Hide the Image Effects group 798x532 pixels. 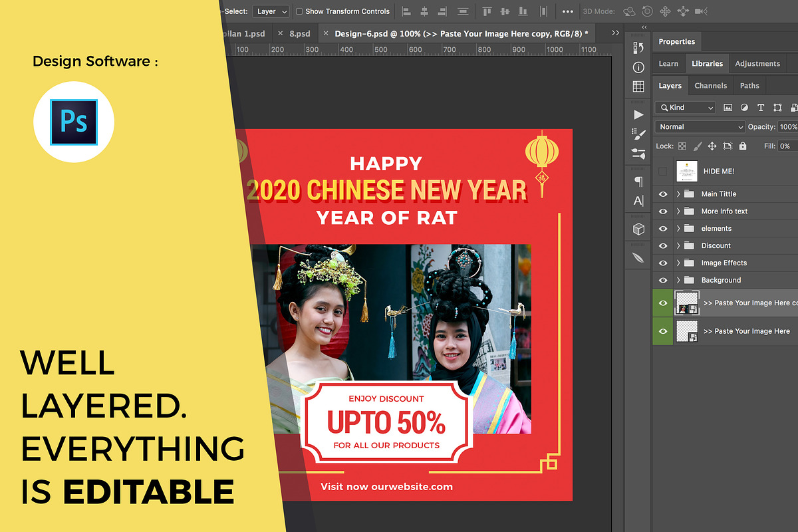[x=663, y=263]
